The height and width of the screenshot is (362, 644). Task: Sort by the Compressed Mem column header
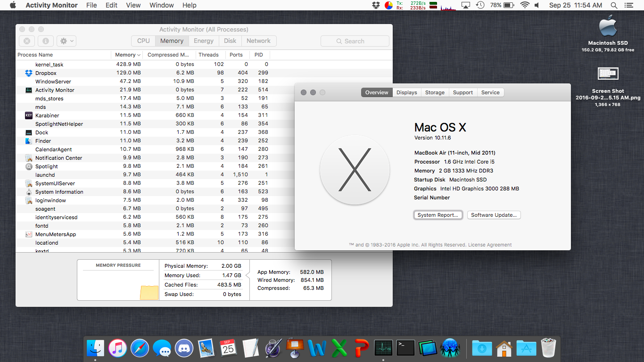168,55
